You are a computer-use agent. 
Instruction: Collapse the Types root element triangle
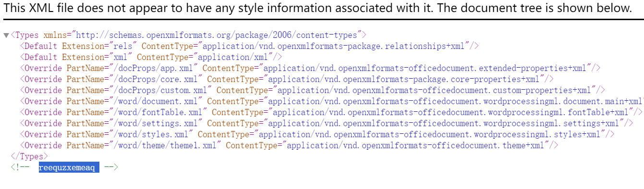coord(6,35)
